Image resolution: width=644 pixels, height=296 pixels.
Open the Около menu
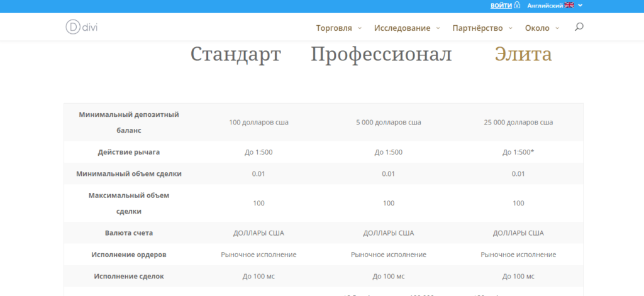[x=537, y=28]
